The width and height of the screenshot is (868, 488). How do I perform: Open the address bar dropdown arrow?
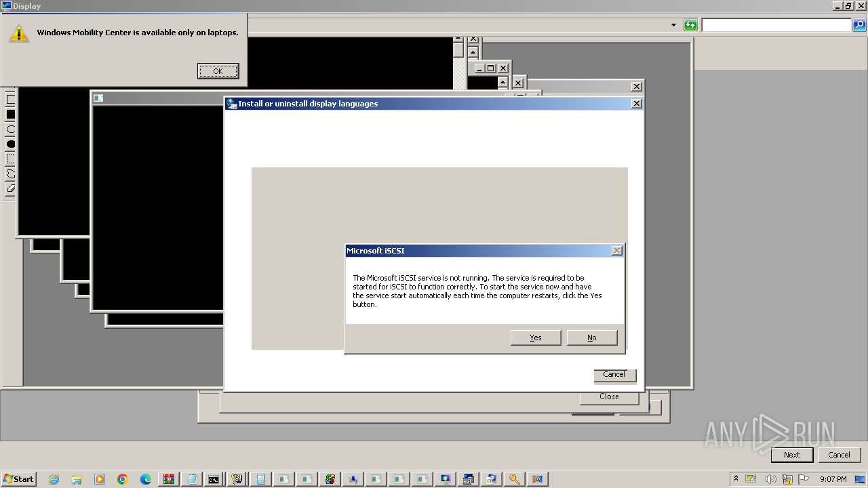673,25
